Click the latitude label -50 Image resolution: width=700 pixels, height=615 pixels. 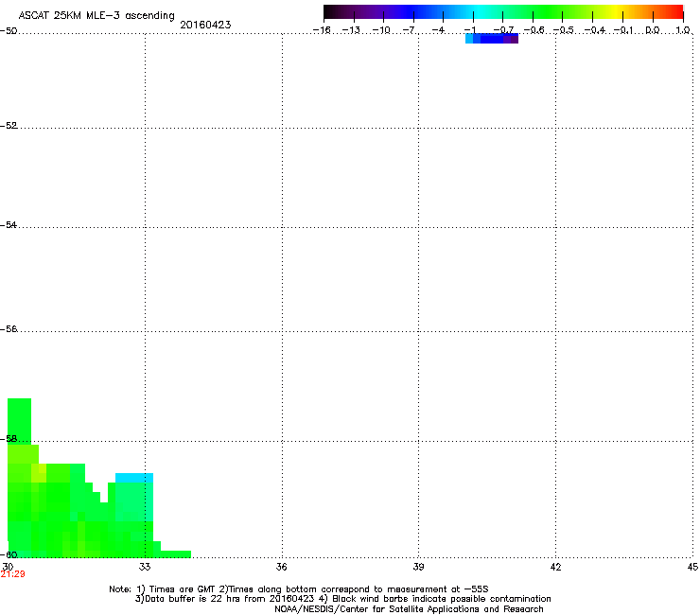[x=9, y=31]
